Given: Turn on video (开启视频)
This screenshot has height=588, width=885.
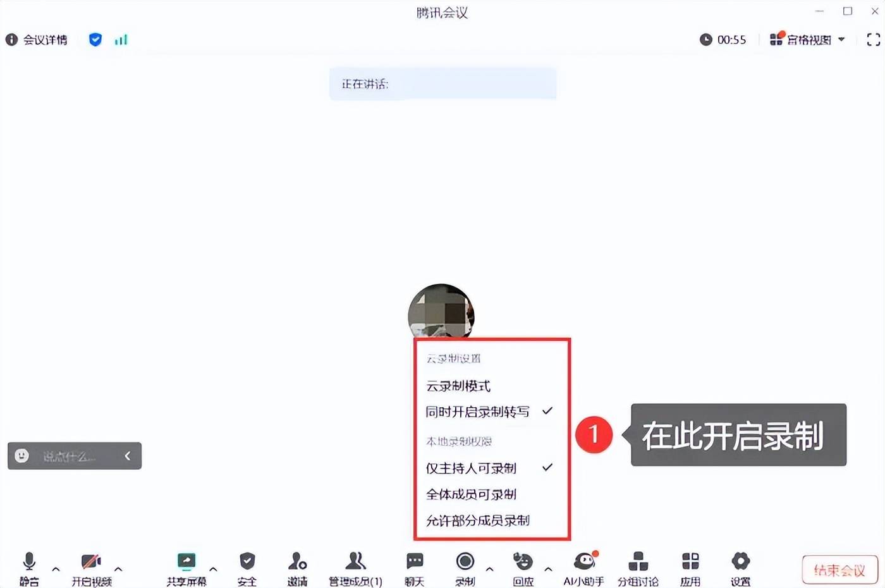Looking at the screenshot, I should tap(91, 568).
